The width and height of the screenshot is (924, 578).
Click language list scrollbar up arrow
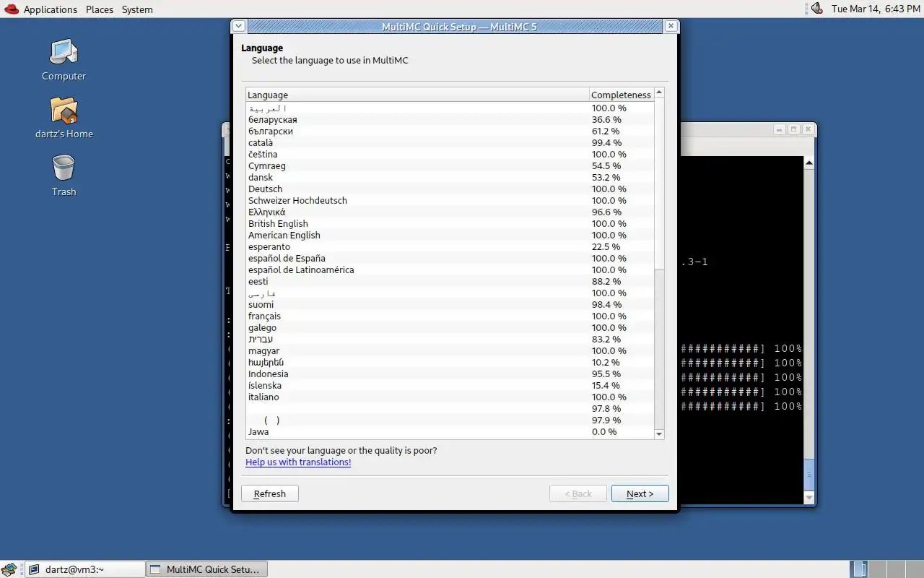tap(658, 93)
